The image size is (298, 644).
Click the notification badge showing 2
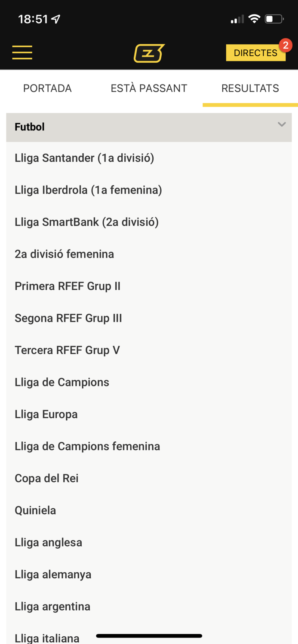click(x=285, y=45)
